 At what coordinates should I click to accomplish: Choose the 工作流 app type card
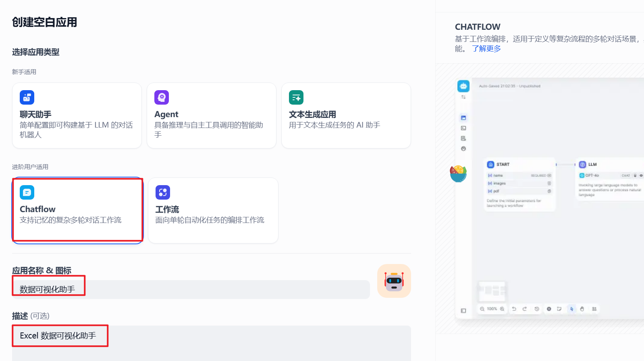tap(213, 210)
